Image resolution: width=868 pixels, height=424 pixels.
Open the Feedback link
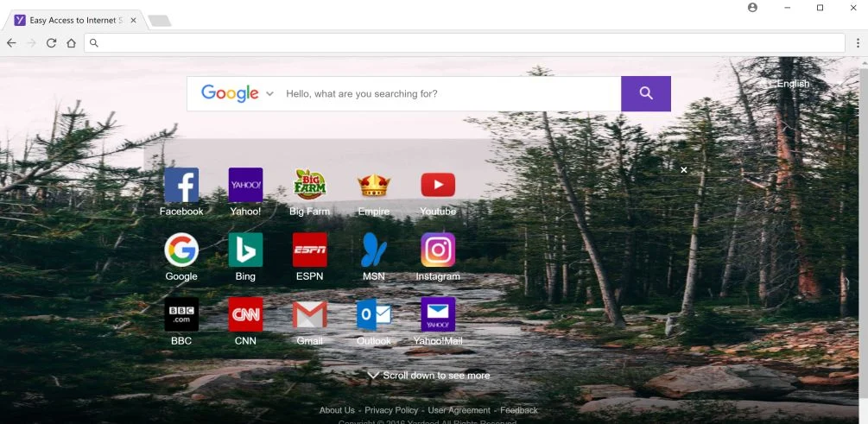point(519,410)
